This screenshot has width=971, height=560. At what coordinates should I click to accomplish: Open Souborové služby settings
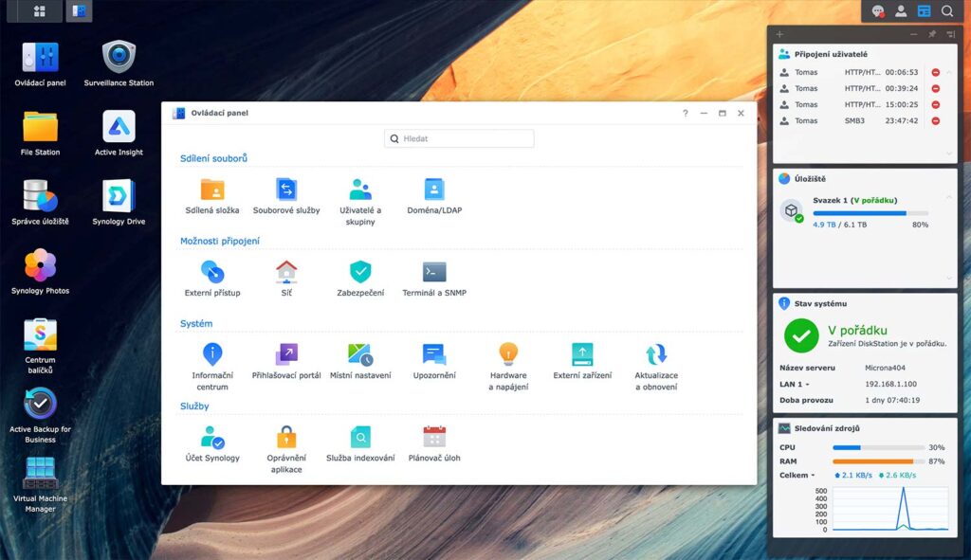pos(286,197)
